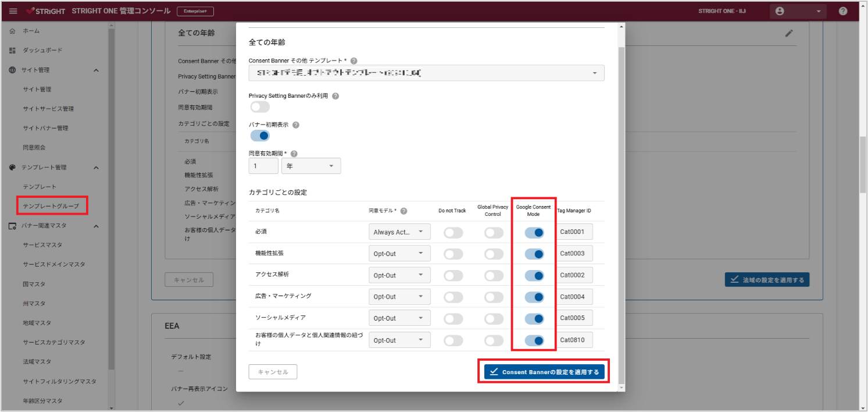868x412 pixels.
Task: Toggle Google Consent Mode for アクセス解析
Action: pyautogui.click(x=534, y=275)
